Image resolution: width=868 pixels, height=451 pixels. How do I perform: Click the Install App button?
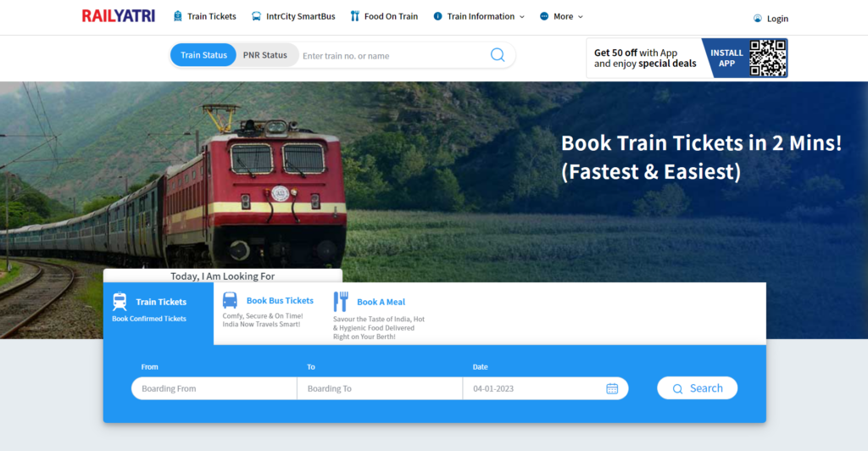click(x=726, y=58)
